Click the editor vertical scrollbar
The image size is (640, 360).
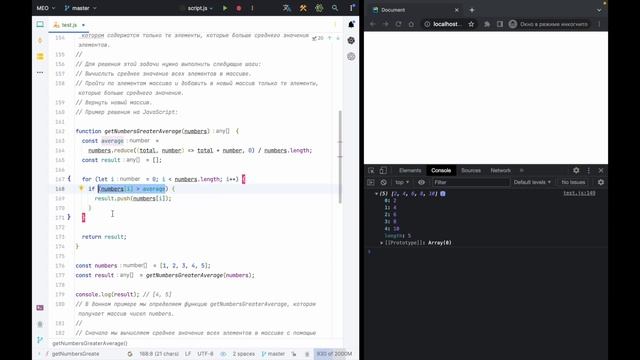[x=340, y=157]
